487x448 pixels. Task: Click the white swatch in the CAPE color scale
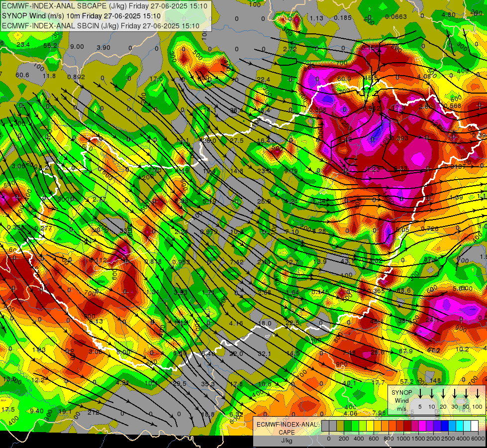pyautogui.click(x=475, y=426)
